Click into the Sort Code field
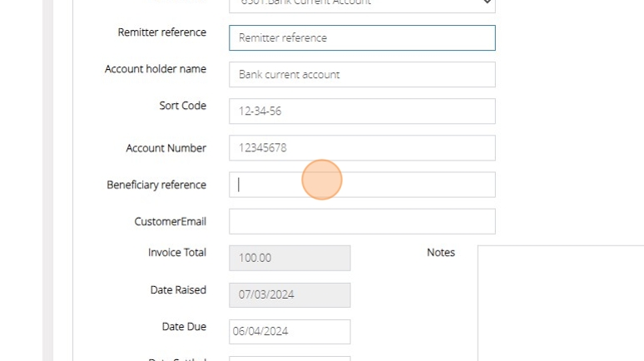The image size is (644, 361). click(362, 111)
